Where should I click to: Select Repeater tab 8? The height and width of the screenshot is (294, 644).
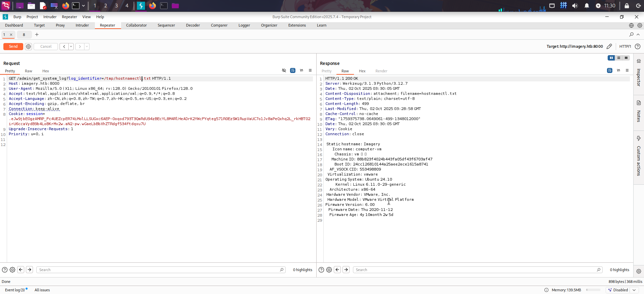(x=24, y=35)
